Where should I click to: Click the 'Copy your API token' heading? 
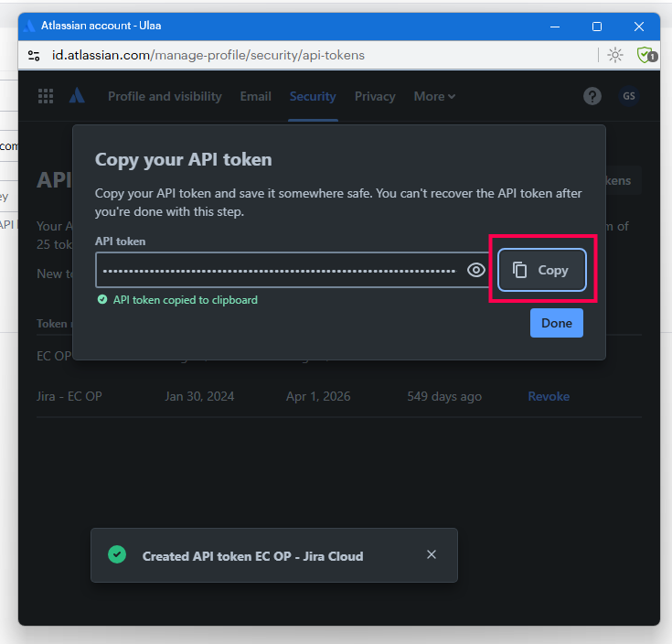184,159
